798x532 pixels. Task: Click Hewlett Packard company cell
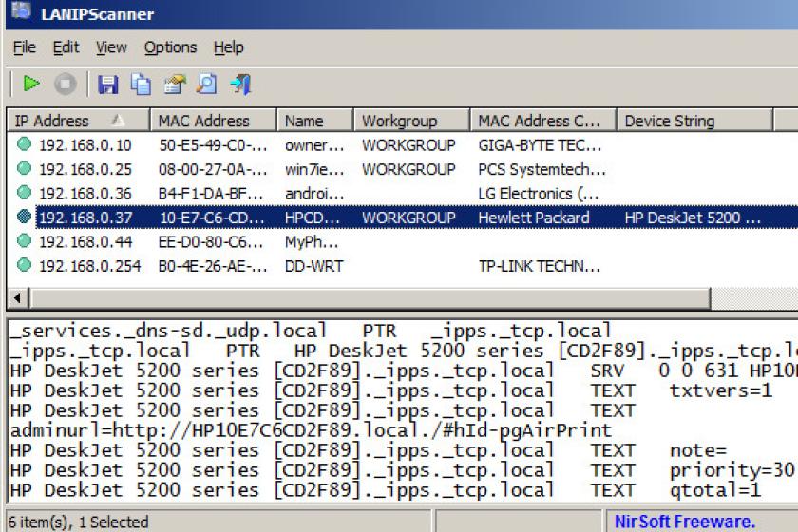533,218
